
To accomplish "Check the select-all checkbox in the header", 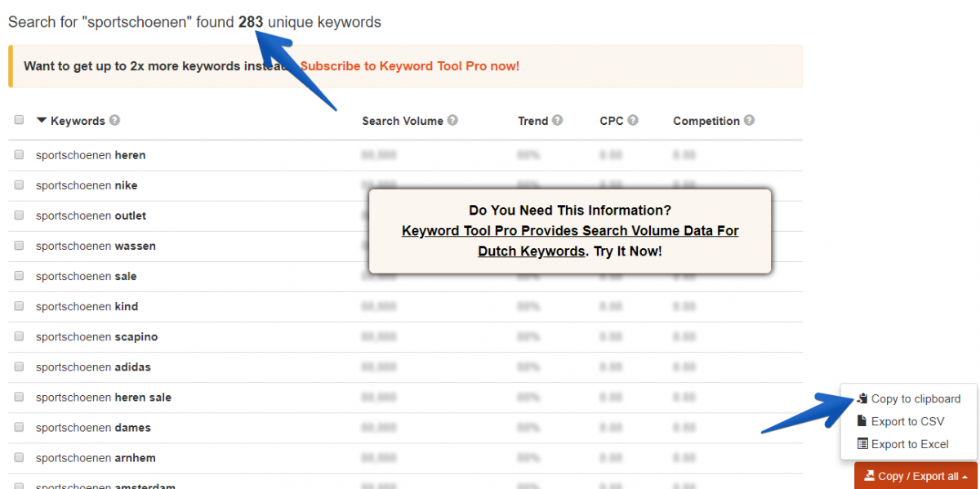I will point(18,118).
